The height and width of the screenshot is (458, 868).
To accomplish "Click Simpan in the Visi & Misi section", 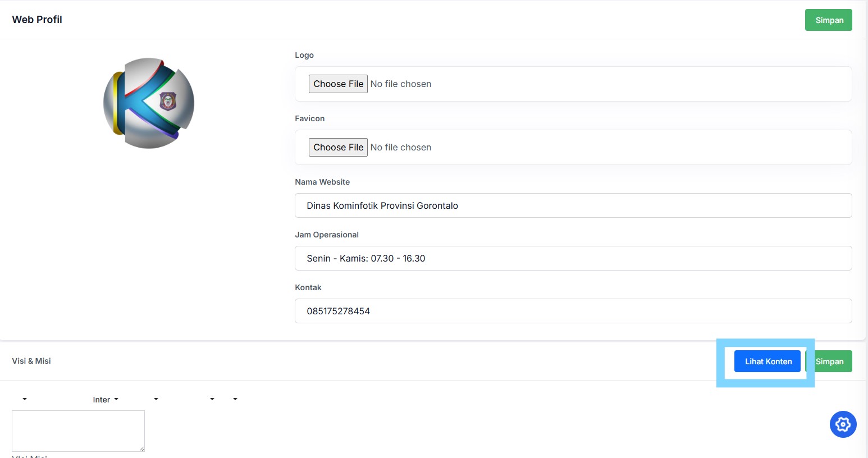I will [829, 361].
